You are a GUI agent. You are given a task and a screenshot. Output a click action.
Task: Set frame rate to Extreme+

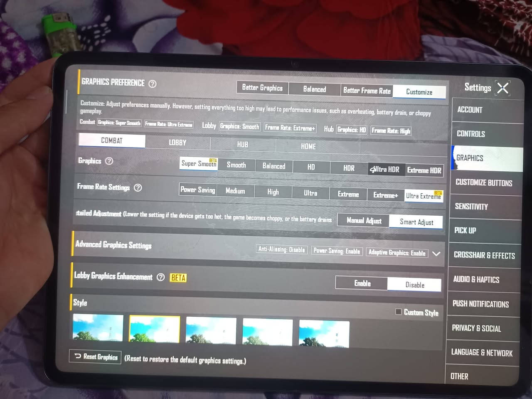point(386,195)
